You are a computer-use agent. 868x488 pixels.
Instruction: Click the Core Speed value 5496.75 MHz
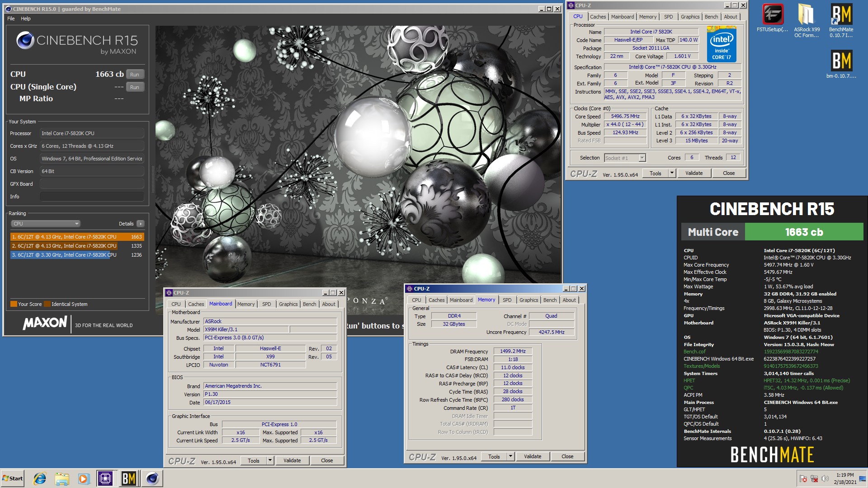click(625, 116)
